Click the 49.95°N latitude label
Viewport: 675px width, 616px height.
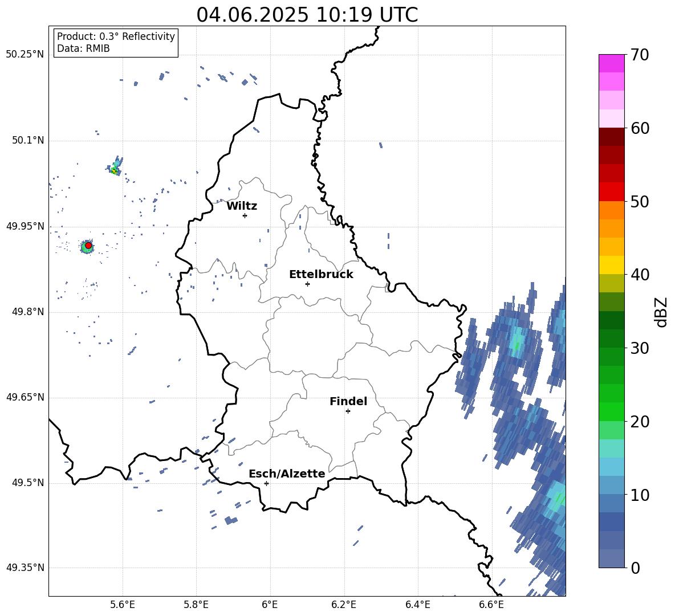coord(25,226)
